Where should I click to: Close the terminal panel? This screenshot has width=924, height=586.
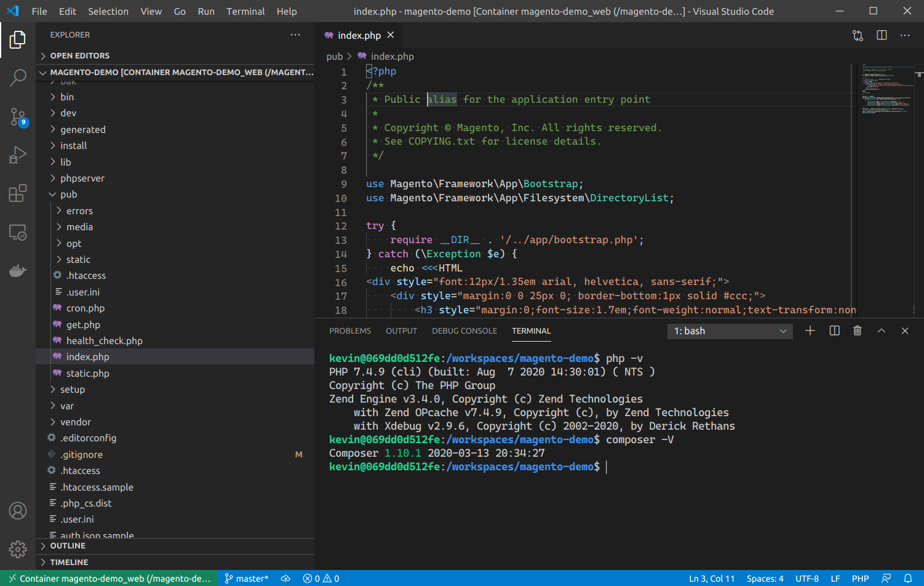click(x=905, y=331)
